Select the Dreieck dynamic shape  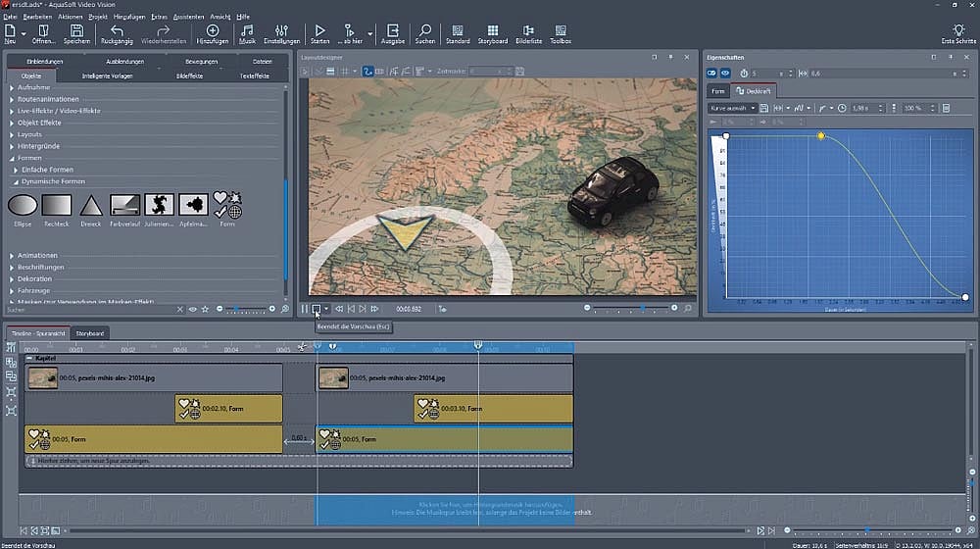tap(91, 206)
